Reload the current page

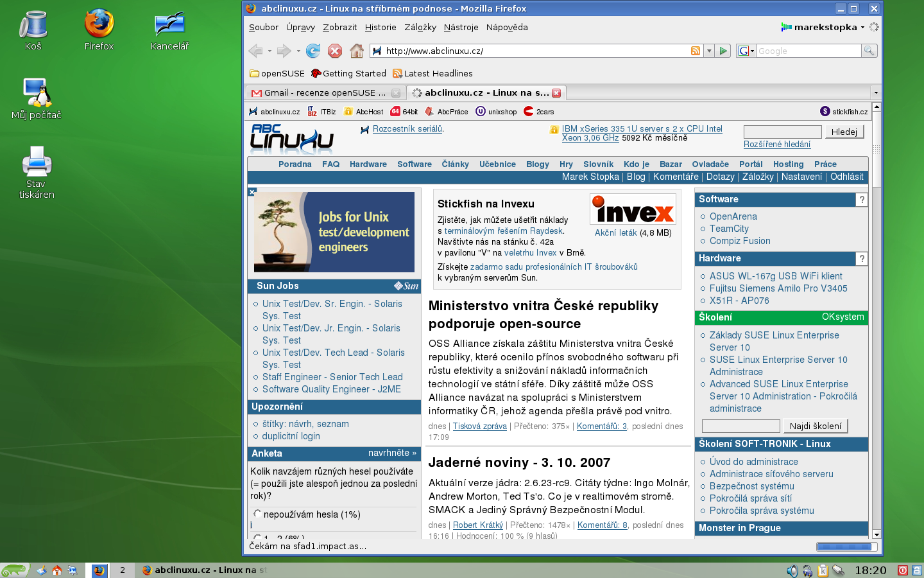[313, 51]
